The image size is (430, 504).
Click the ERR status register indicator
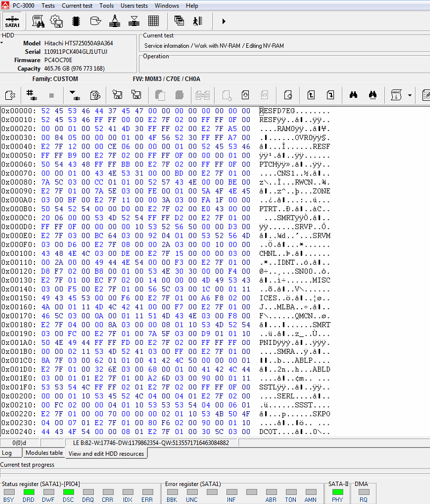click(x=148, y=492)
